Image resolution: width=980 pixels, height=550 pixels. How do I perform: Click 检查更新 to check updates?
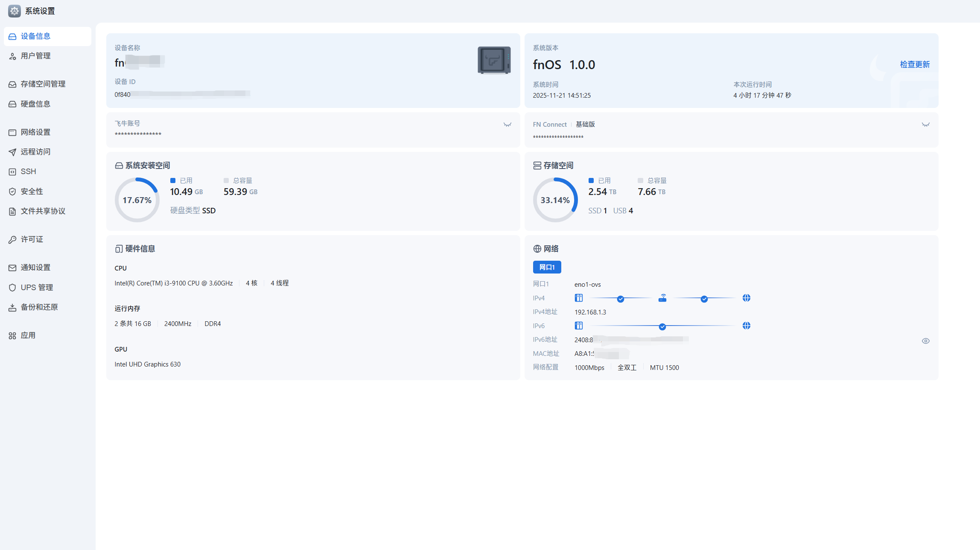[914, 64]
